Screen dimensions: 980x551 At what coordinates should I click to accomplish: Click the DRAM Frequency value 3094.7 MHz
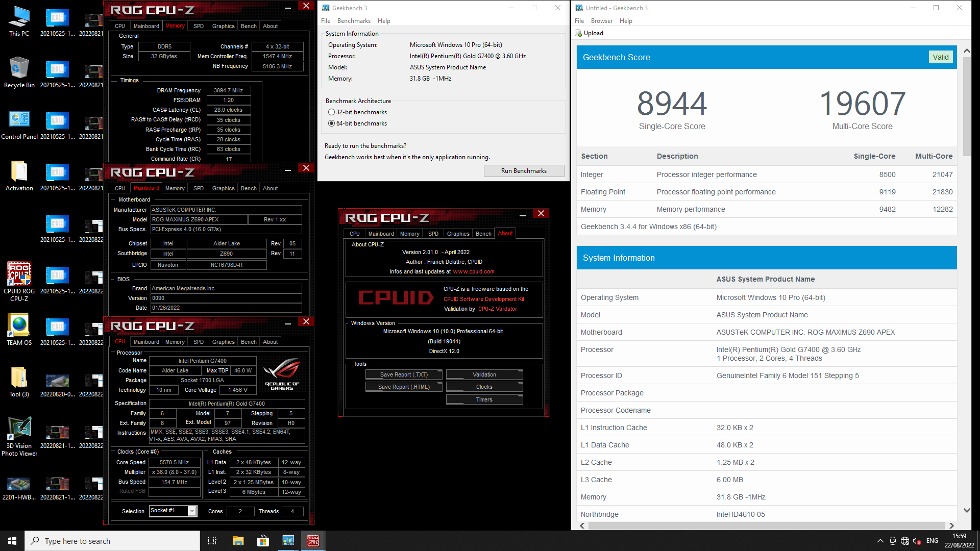228,90
